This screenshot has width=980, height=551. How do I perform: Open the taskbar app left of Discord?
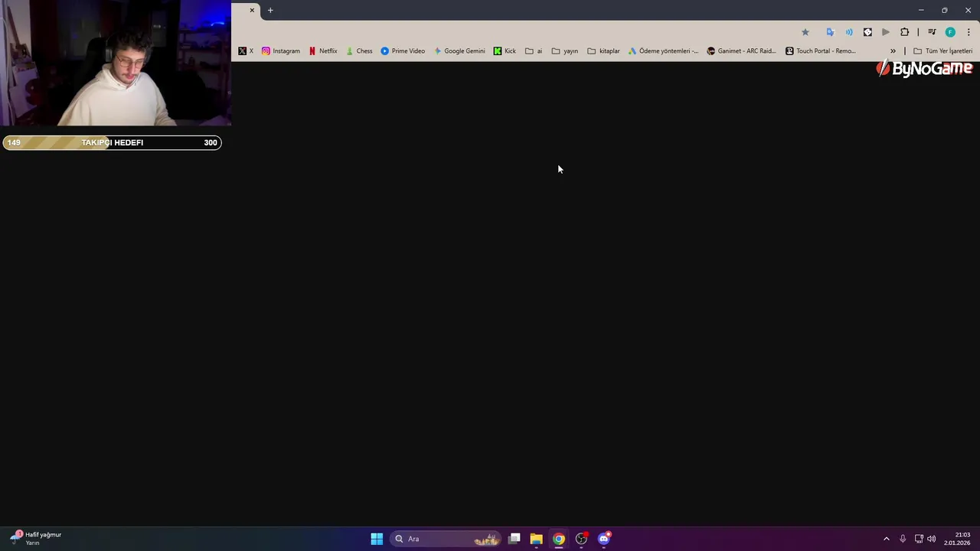pyautogui.click(x=582, y=539)
